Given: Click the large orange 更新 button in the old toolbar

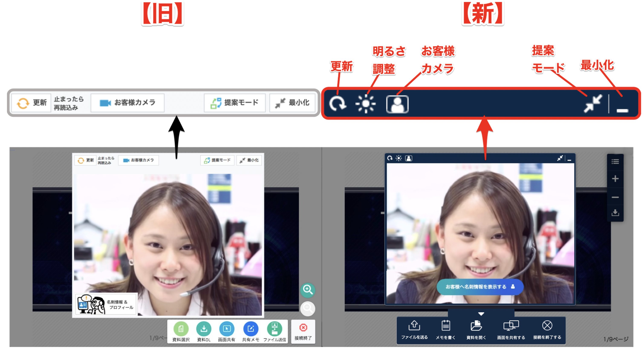Looking at the screenshot, I should point(32,103).
